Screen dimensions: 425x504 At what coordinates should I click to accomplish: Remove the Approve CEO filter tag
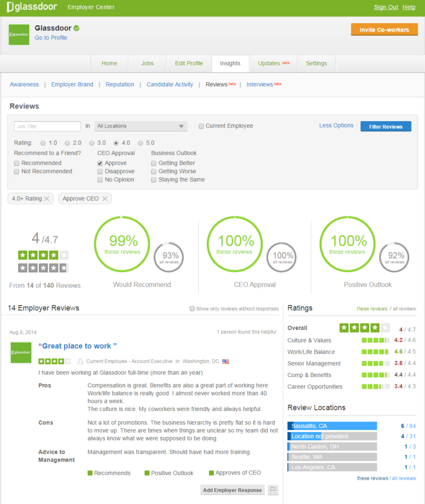[105, 199]
